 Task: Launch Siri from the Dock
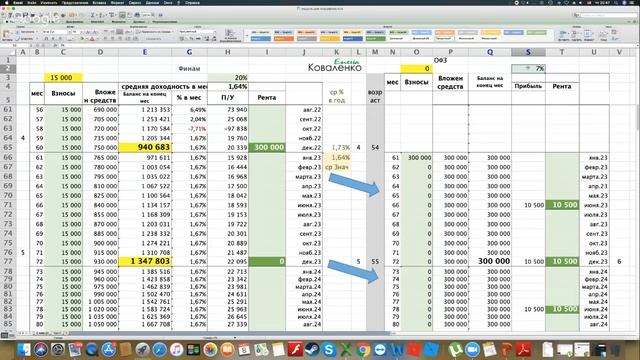pos(41,350)
